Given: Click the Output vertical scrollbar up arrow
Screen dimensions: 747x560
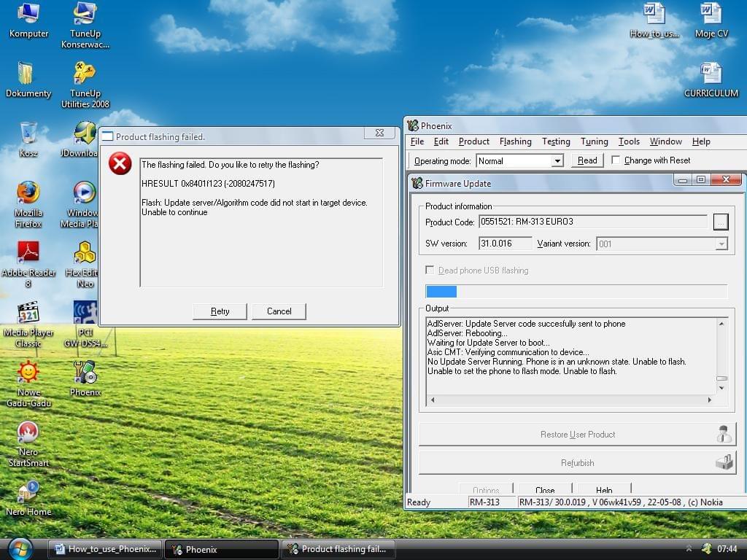Looking at the screenshot, I should [721, 324].
